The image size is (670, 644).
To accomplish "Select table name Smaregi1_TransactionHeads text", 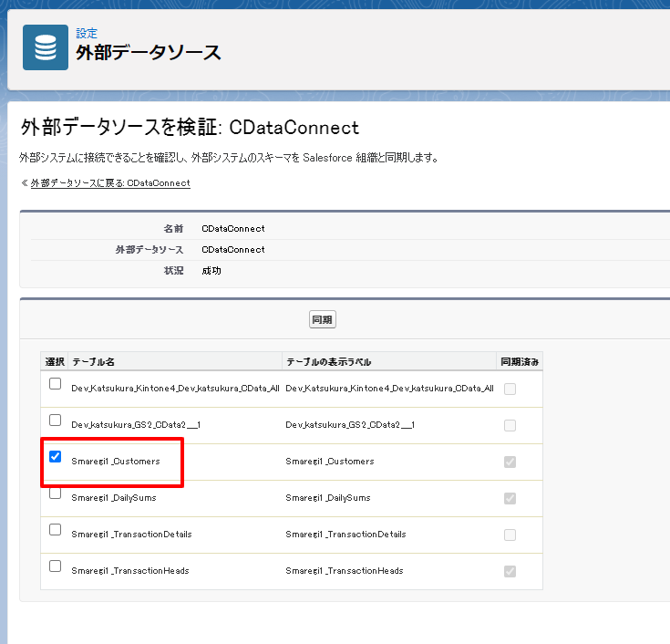I will pyautogui.click(x=129, y=570).
